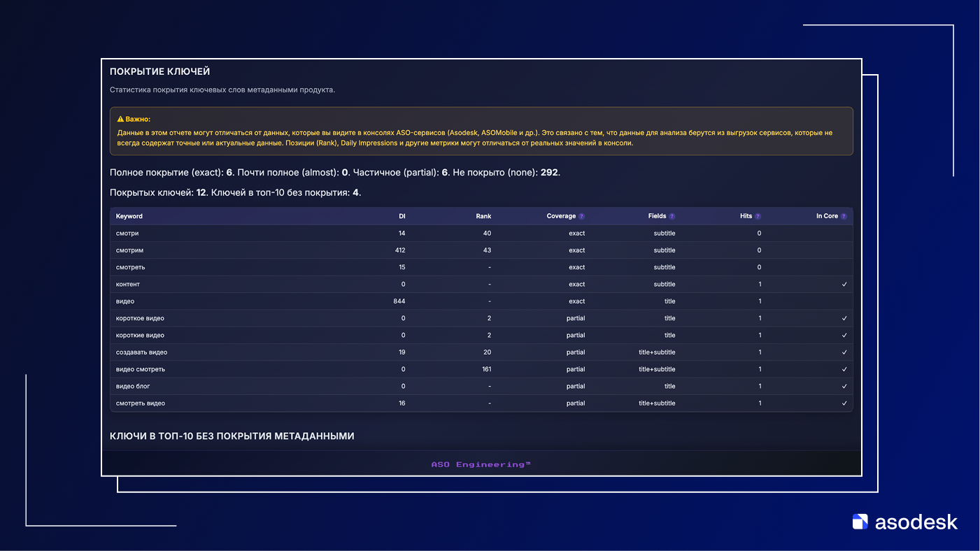Viewport: 980px width, 551px height.
Task: Click the DI value 844 for видео
Action: click(x=399, y=301)
